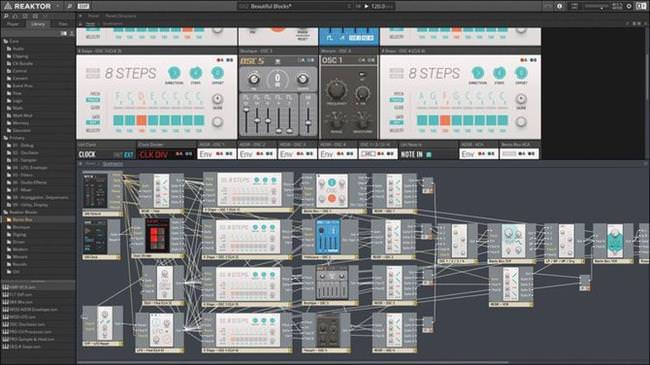Click the tempo value 120.0 field
Viewport: 650px width, 365px height.
coord(378,6)
